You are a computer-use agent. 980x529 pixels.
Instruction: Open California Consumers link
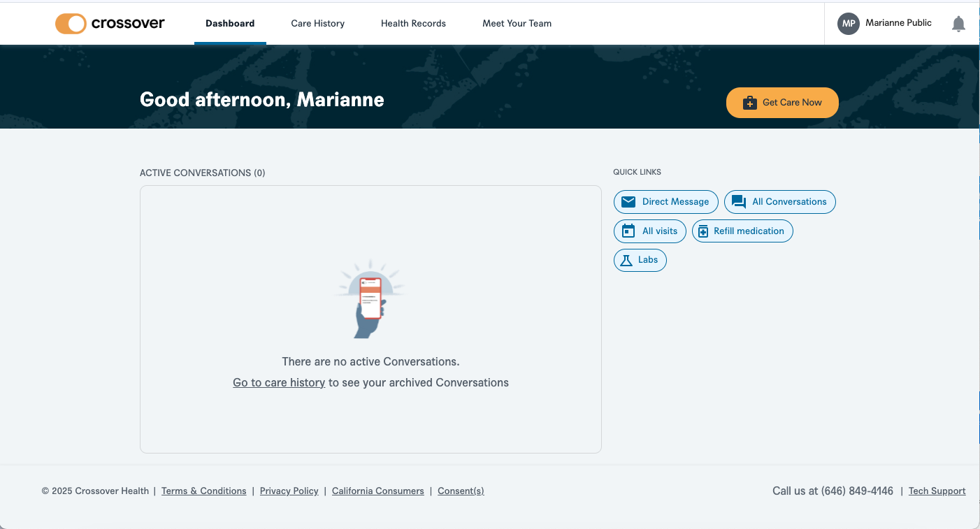coord(378,491)
